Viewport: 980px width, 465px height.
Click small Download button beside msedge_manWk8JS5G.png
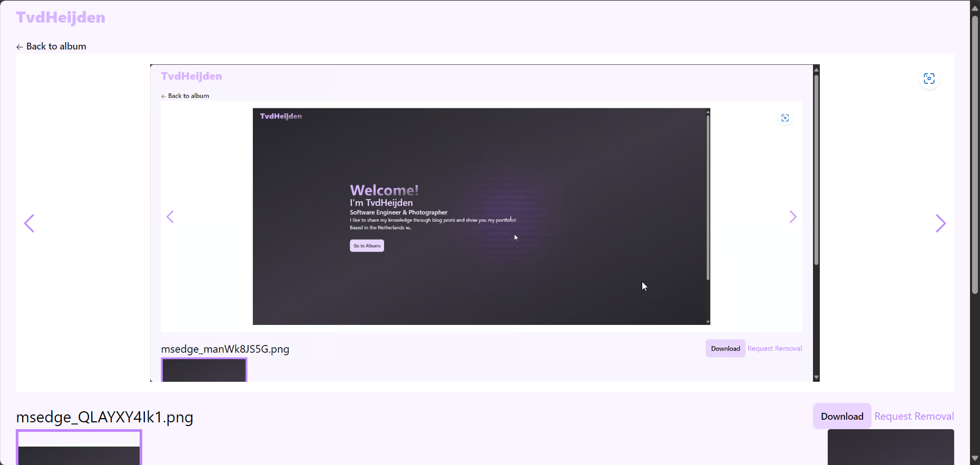pos(725,349)
